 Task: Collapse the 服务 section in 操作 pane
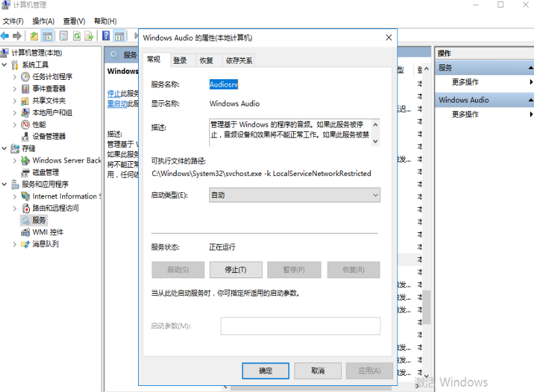(x=531, y=68)
